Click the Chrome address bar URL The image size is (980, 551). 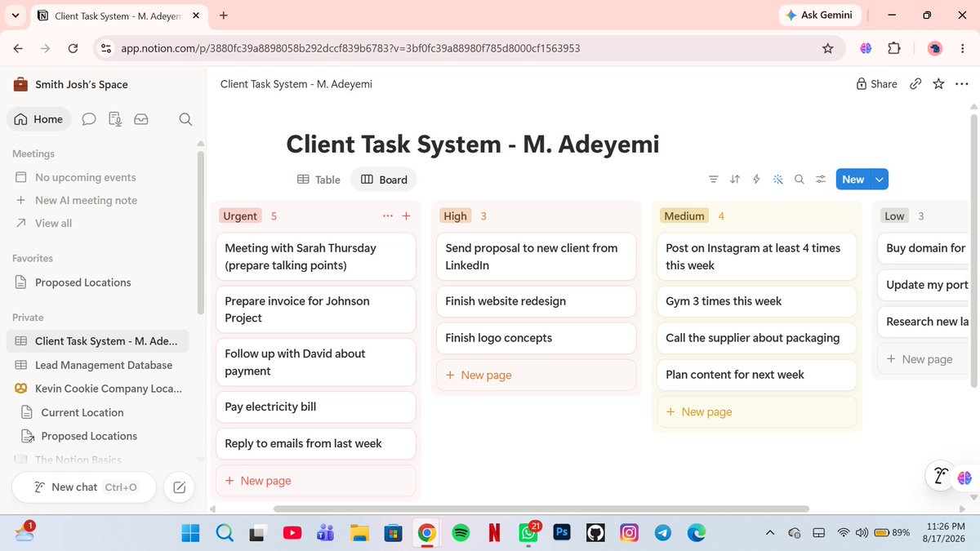point(350,48)
